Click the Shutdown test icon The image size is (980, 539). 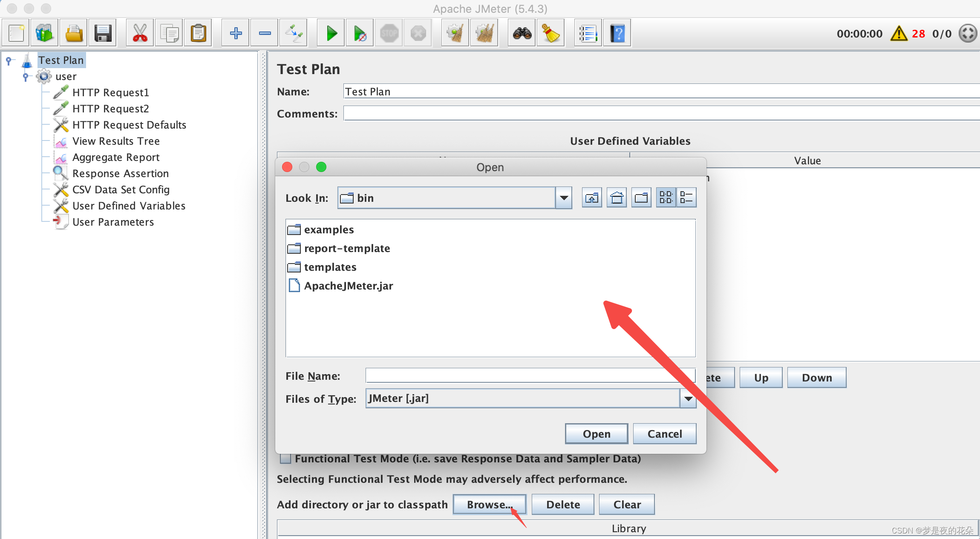pyautogui.click(x=418, y=33)
